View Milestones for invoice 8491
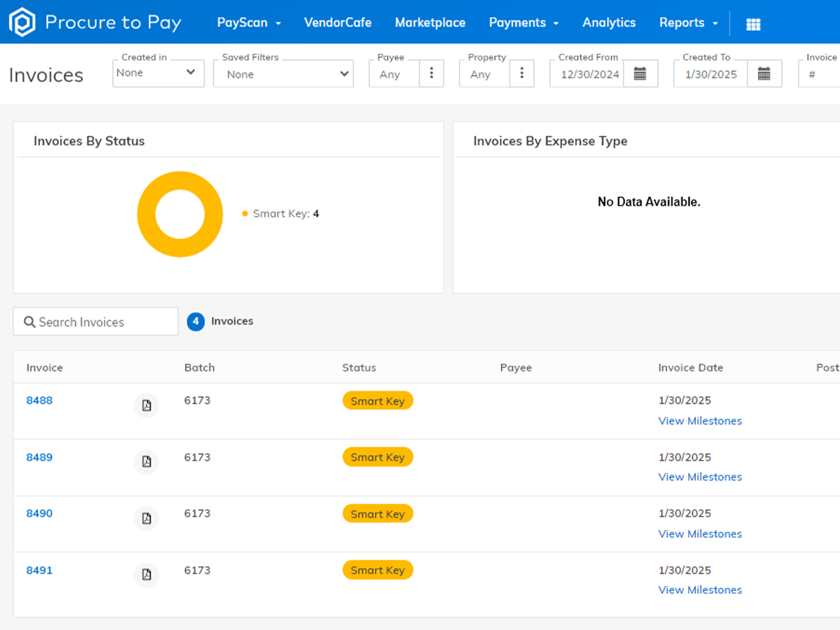The image size is (840, 630). point(700,590)
